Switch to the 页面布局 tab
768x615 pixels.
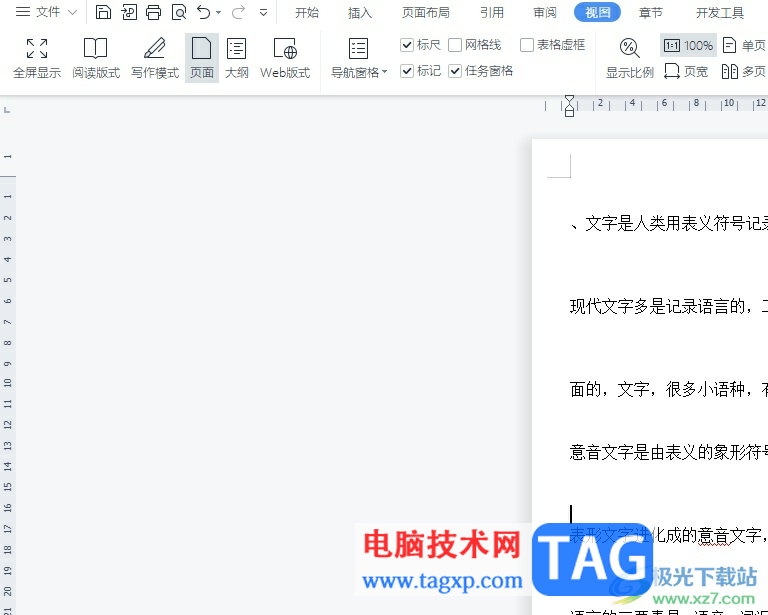426,13
